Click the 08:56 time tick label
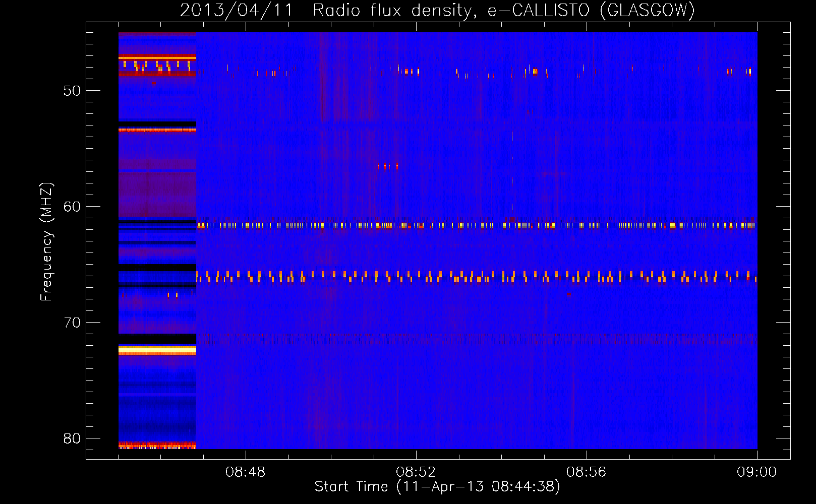The image size is (816, 504). tap(587, 472)
